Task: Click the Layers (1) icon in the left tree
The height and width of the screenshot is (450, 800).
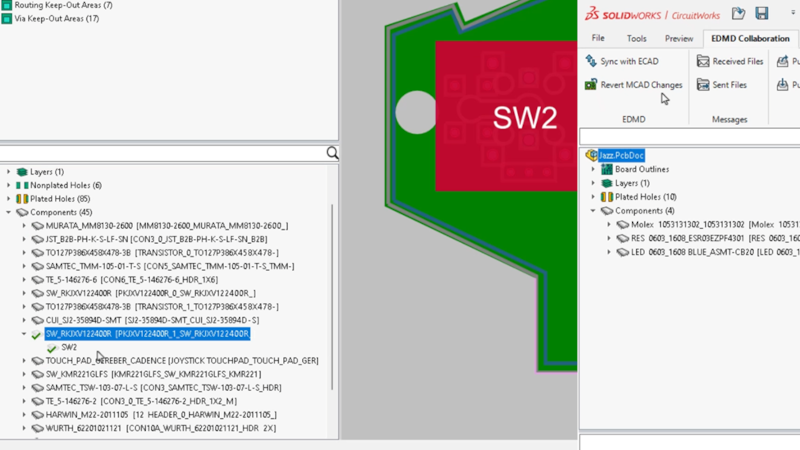Action: click(x=22, y=171)
